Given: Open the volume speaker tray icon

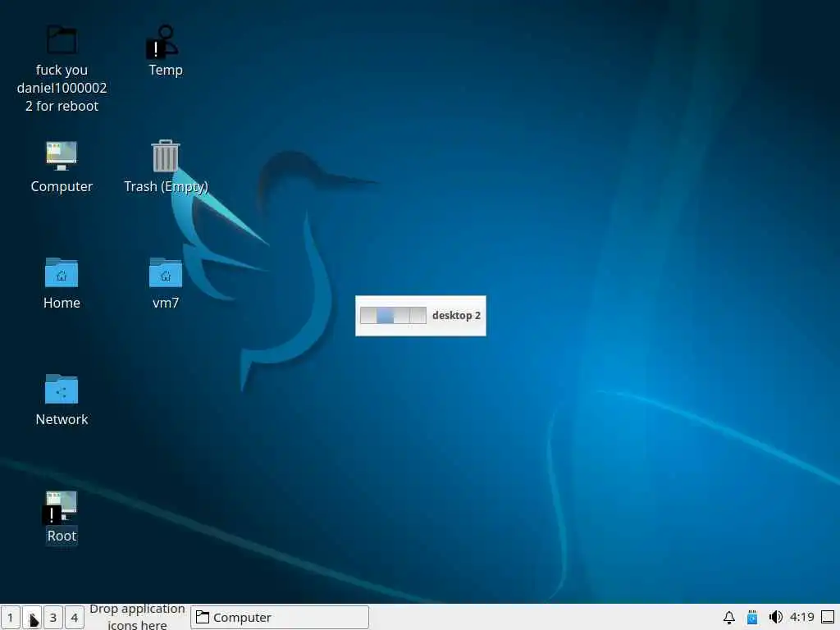Looking at the screenshot, I should click(775, 617).
